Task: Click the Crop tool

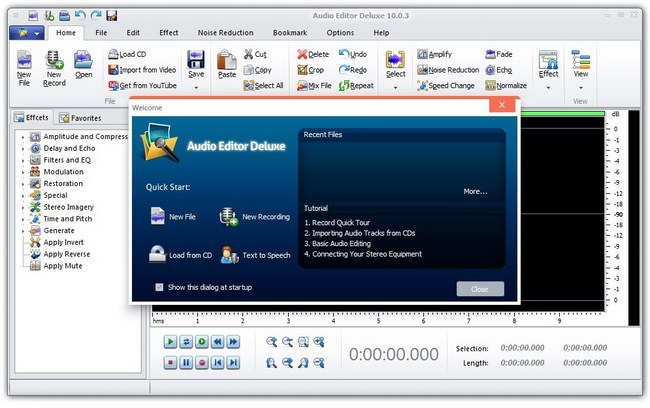Action: tap(310, 70)
